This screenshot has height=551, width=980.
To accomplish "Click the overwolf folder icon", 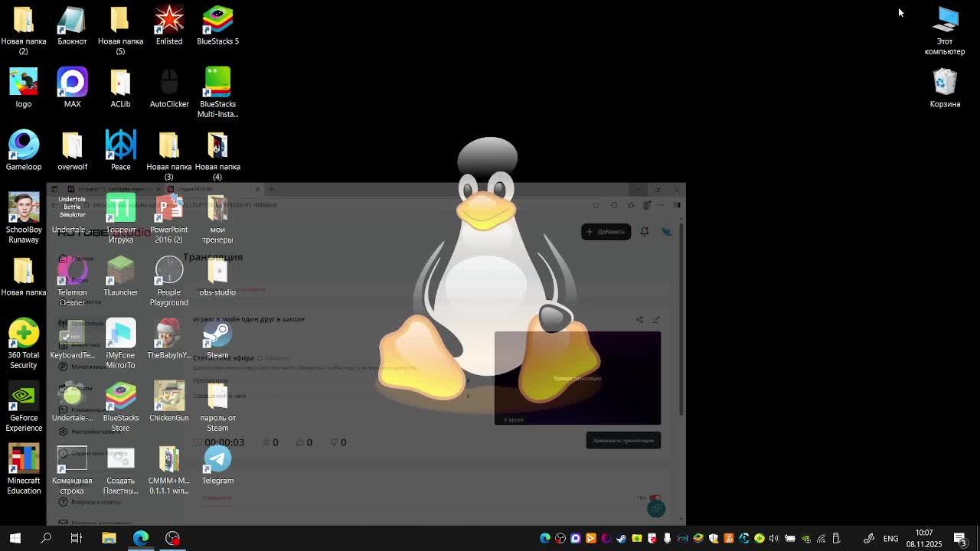I will (72, 151).
